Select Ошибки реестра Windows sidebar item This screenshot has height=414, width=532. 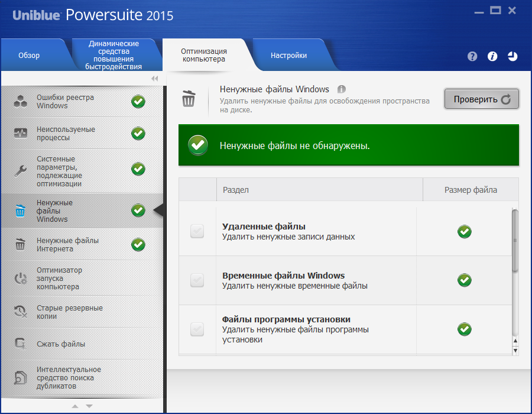[65, 102]
